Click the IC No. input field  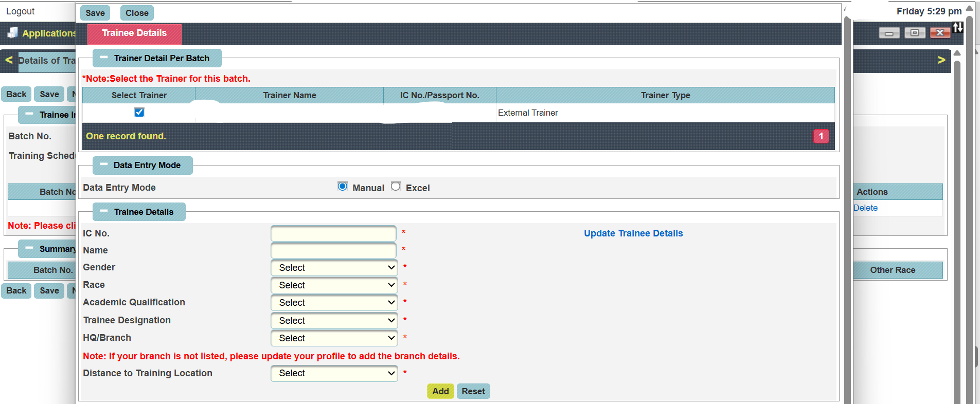pyautogui.click(x=333, y=233)
